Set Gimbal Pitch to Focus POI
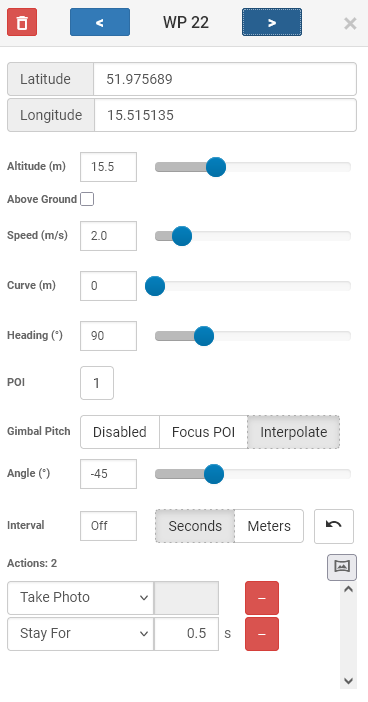 click(203, 432)
